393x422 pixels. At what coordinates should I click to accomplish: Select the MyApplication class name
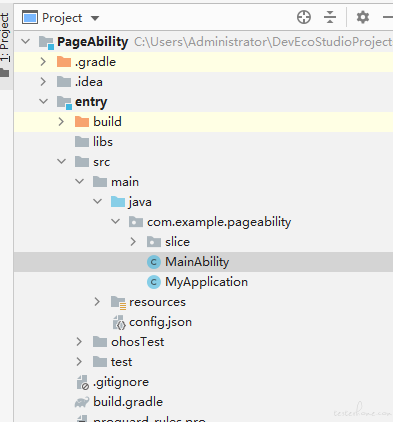[x=207, y=282]
